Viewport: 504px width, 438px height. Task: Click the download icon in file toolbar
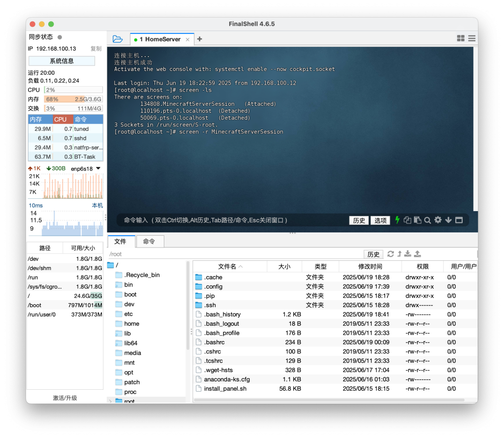tap(409, 254)
